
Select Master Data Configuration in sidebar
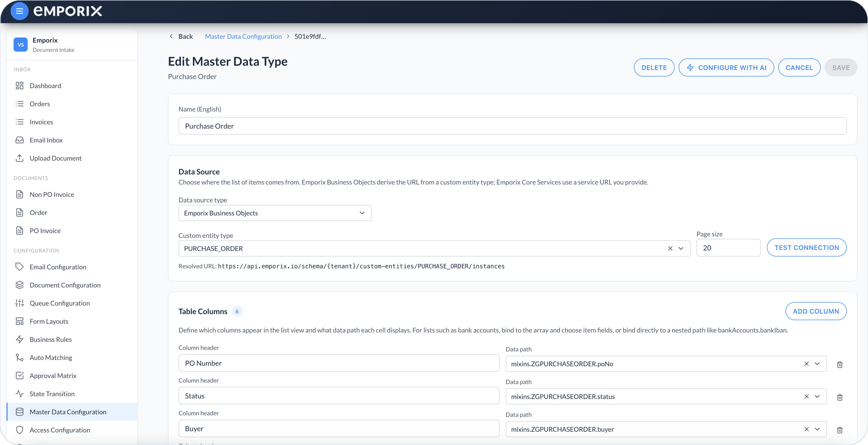tap(72, 412)
